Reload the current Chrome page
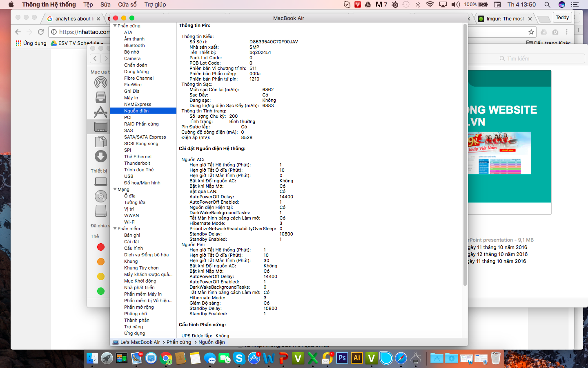Image resolution: width=588 pixels, height=368 pixels. tap(41, 32)
